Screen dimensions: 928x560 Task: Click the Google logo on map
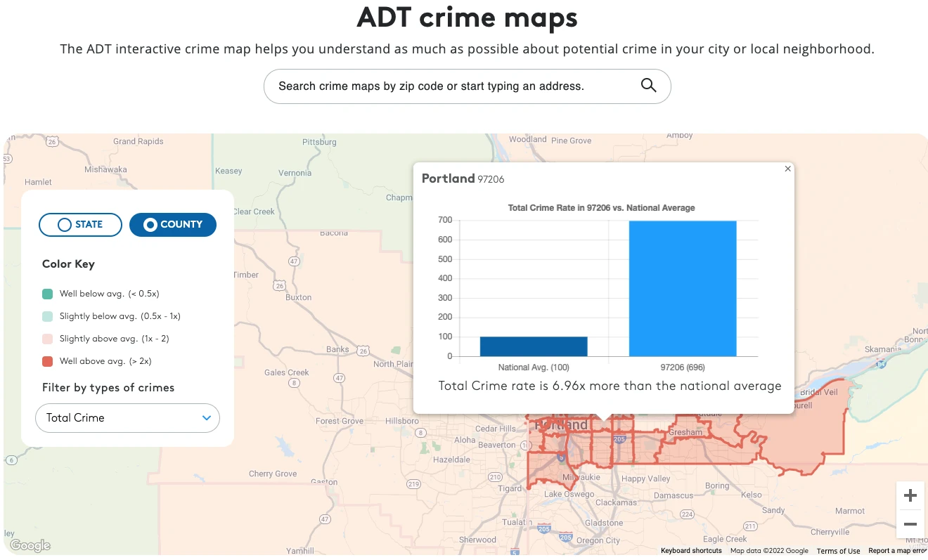(x=30, y=545)
